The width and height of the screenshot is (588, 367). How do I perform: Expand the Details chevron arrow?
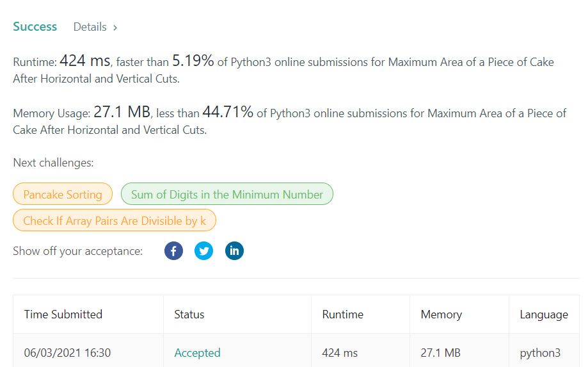pyautogui.click(x=115, y=28)
